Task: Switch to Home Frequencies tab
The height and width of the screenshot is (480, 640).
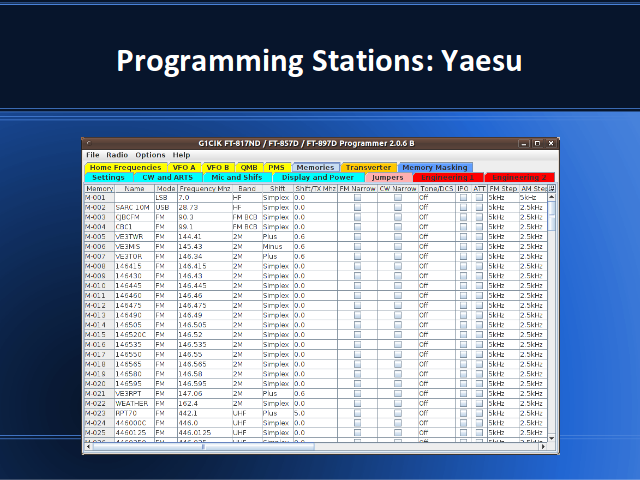Action: [x=126, y=167]
